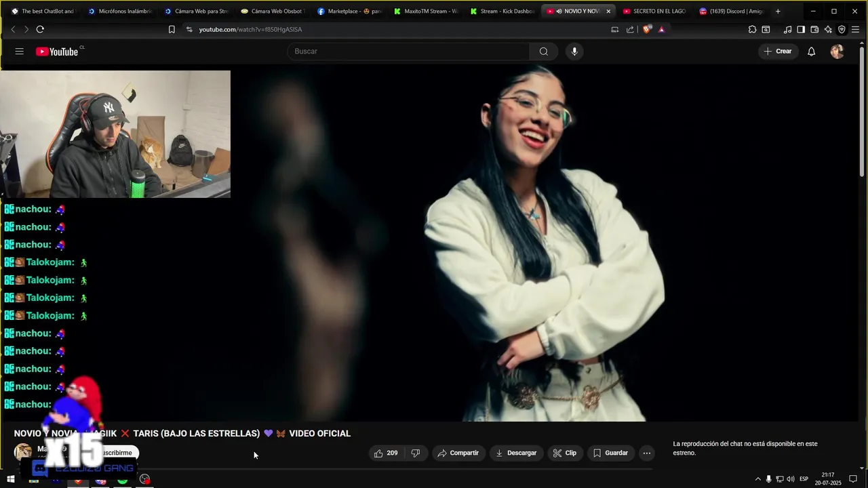
Task: Click the YouTube logo home link
Action: (57, 52)
